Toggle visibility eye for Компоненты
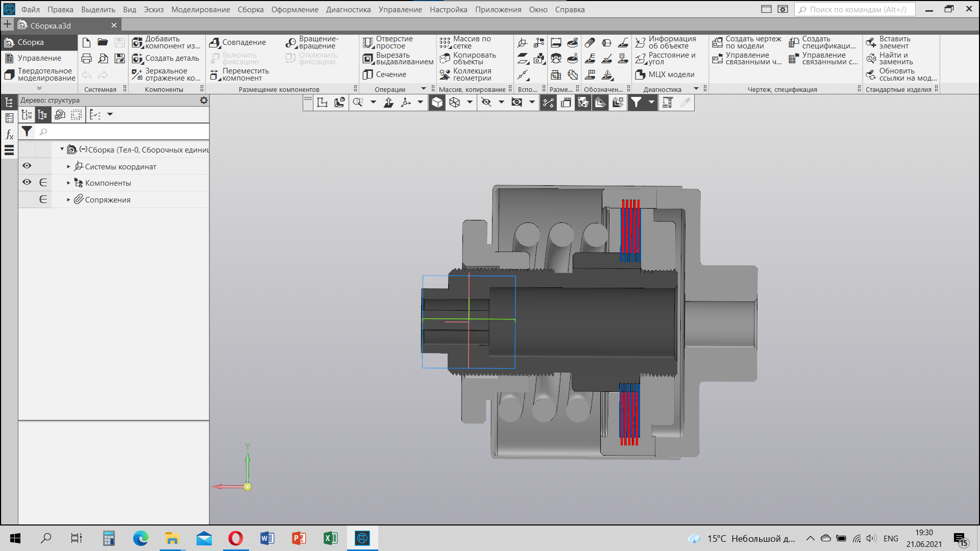This screenshot has width=980, height=551. point(27,182)
